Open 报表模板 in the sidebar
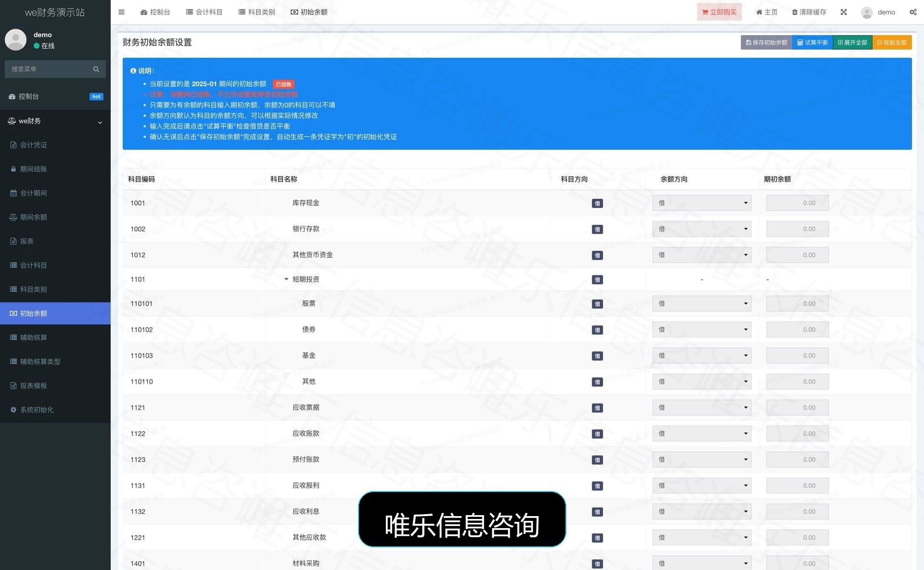The width and height of the screenshot is (924, 570). [55, 386]
